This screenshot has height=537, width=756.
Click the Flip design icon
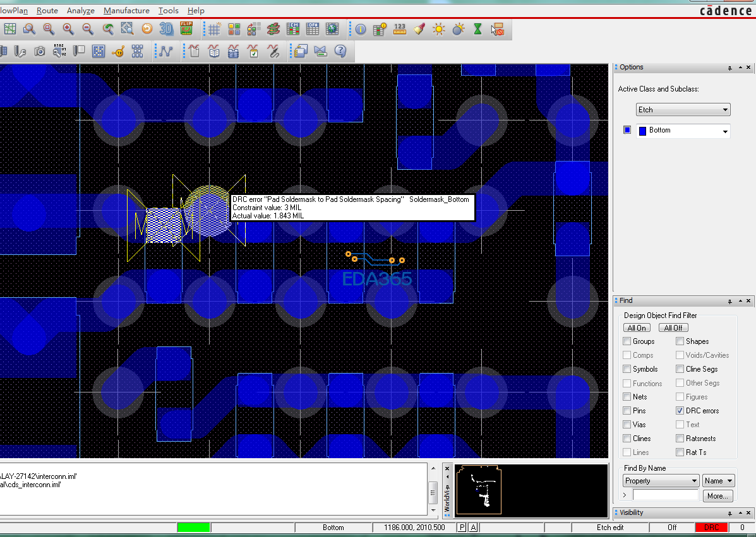[186, 29]
